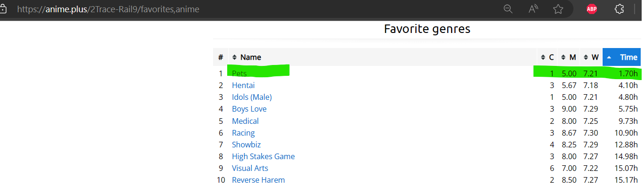
Task: Open the Showbiz genre link
Action: 246,145
